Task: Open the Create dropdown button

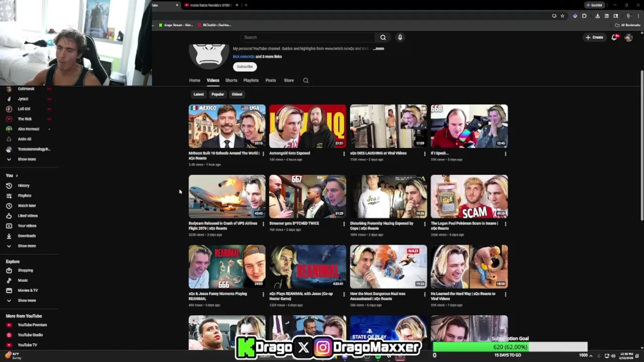Action: coord(594,37)
